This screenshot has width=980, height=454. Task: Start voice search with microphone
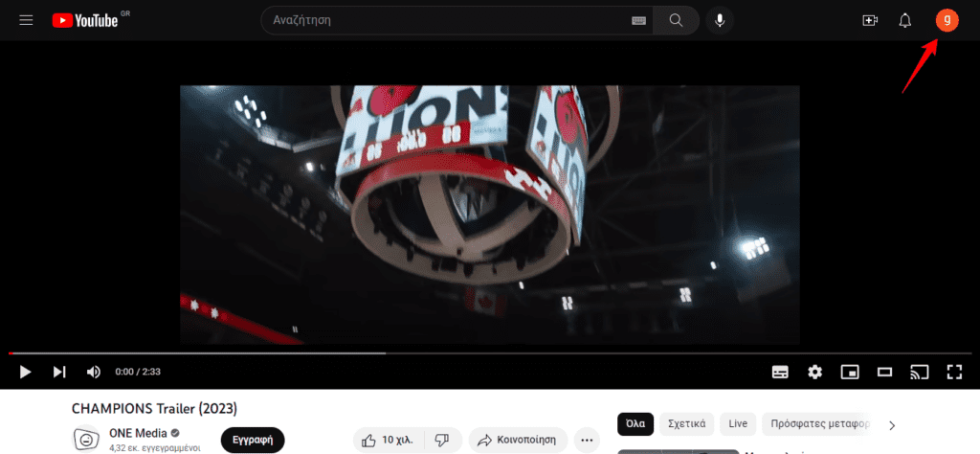click(720, 20)
